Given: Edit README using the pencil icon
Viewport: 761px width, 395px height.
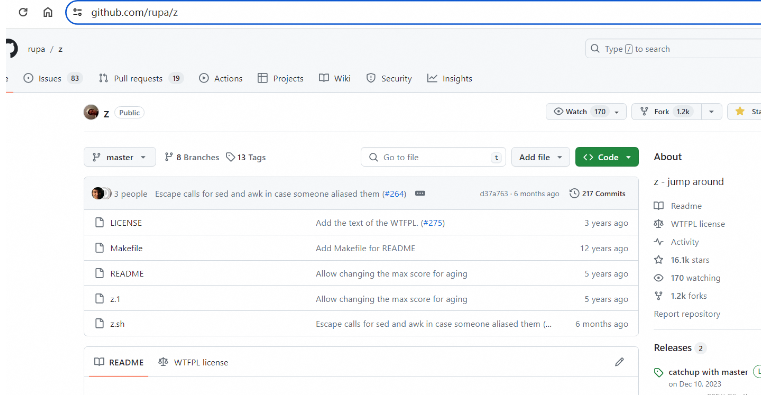Looking at the screenshot, I should coord(619,362).
